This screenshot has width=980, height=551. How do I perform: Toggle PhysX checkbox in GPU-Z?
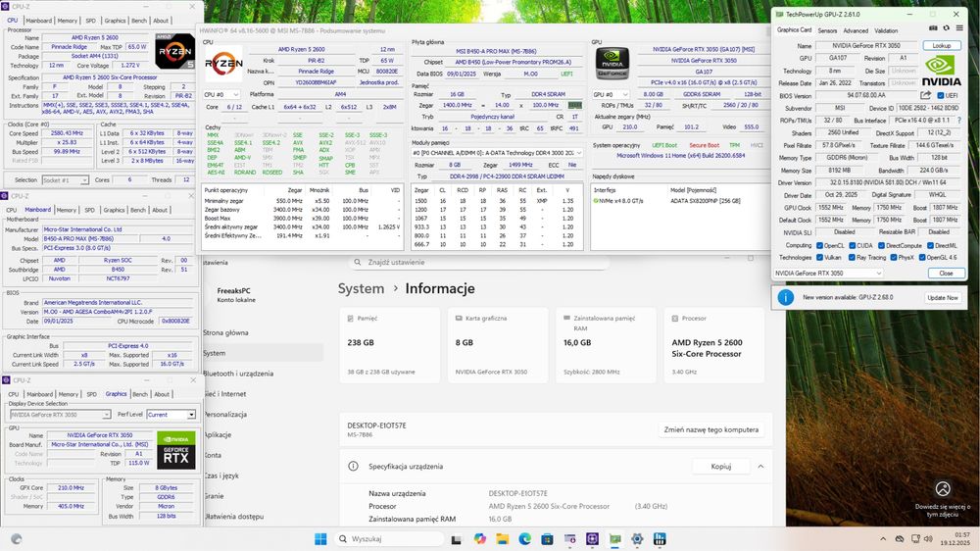pos(894,257)
